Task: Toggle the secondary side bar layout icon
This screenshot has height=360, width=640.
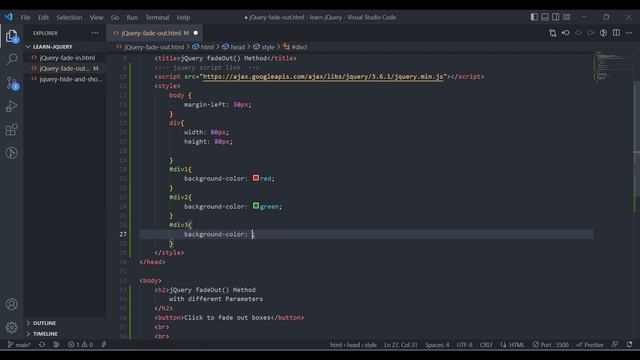Action: click(x=556, y=17)
